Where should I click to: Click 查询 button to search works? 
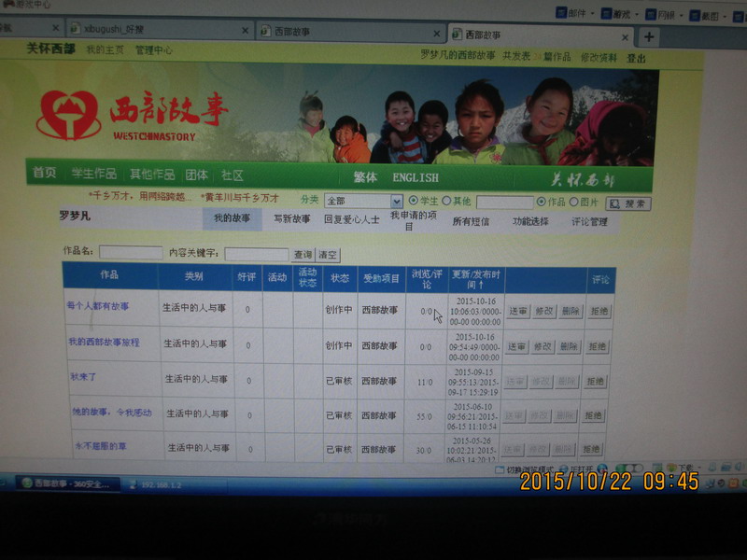[x=303, y=255]
